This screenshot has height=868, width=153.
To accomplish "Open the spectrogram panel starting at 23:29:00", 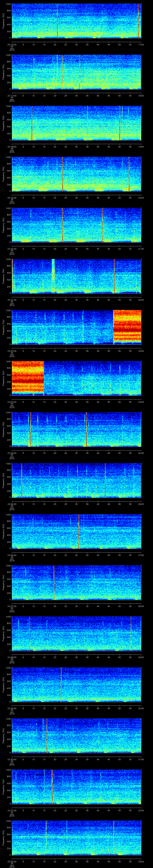I will tap(77, 685).
